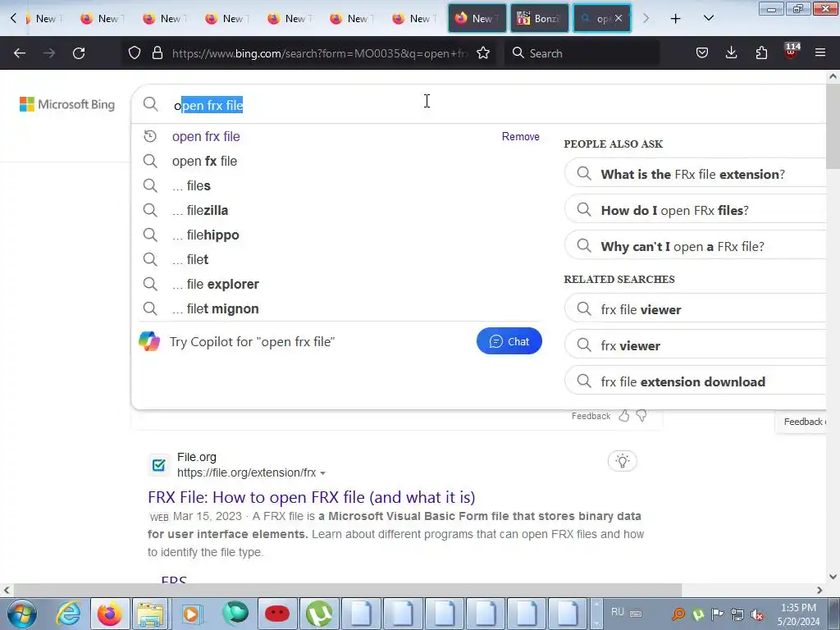
Task: Search related 'frx file extension download'
Action: [x=696, y=381]
